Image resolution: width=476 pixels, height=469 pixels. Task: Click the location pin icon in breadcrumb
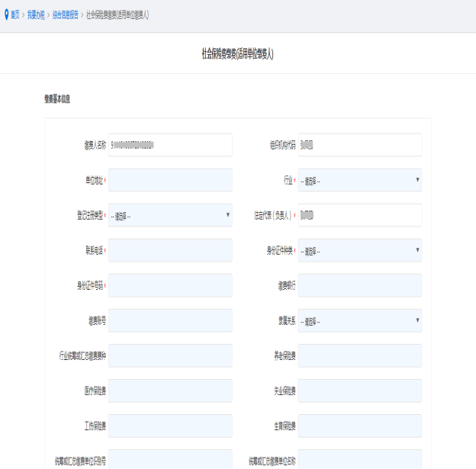point(6,14)
